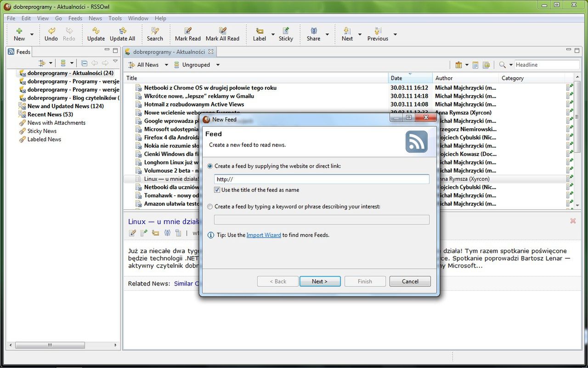The width and height of the screenshot is (588, 368).
Task: Open the Edit menu
Action: tap(26, 18)
